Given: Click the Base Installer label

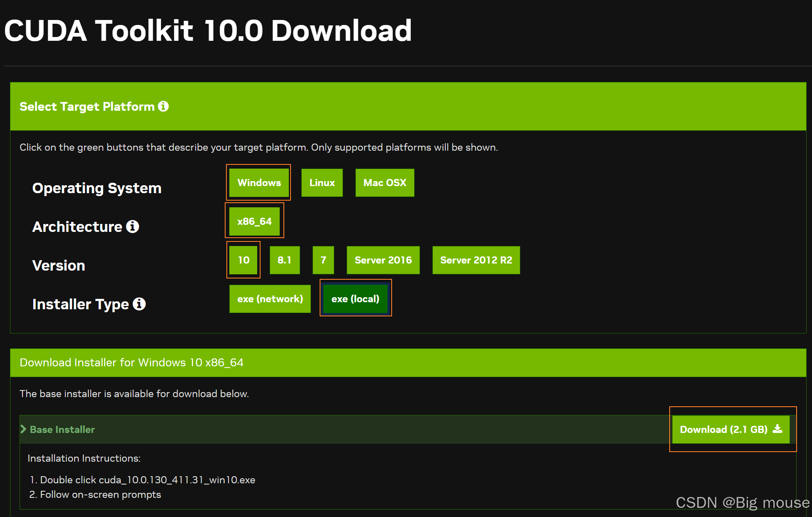Looking at the screenshot, I should pyautogui.click(x=62, y=429).
